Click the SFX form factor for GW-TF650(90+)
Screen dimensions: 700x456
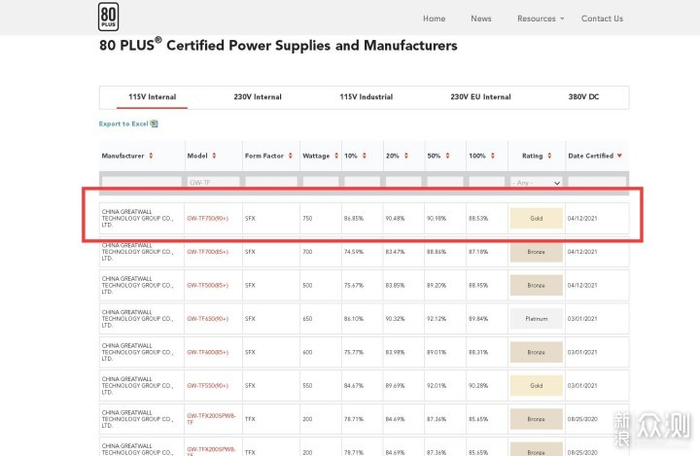pos(250,319)
